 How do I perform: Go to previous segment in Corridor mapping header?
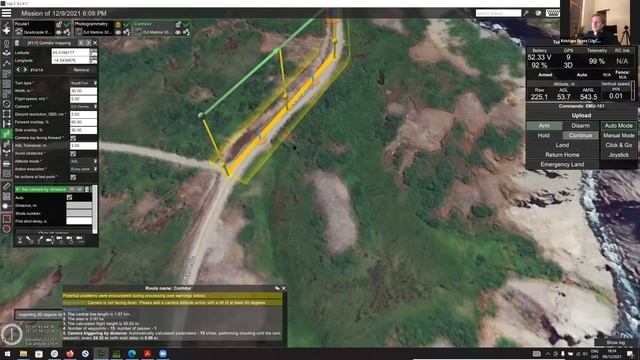point(81,43)
